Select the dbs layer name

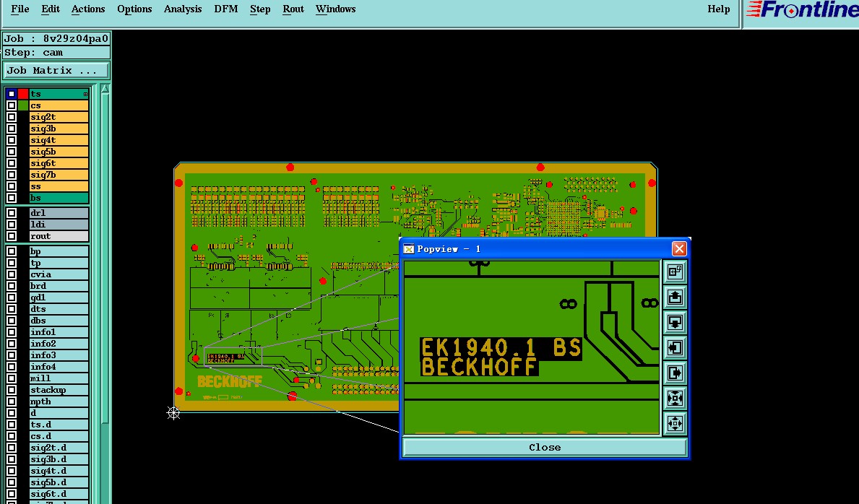tap(59, 321)
